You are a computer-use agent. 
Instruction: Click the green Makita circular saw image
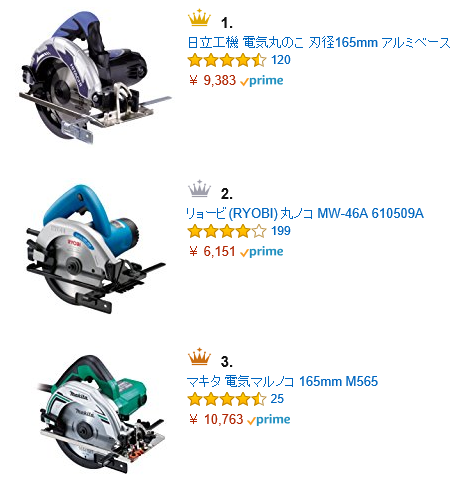[x=101, y=414]
